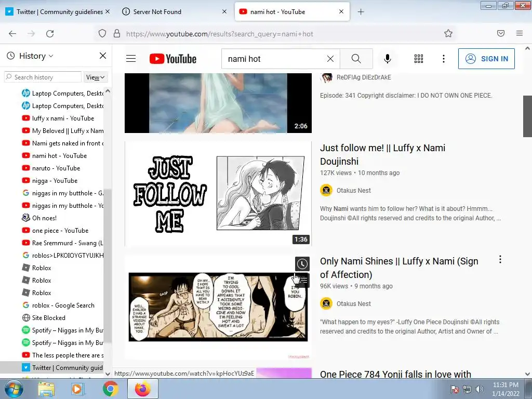Viewport: 532px width, 399px height.
Task: Click the padlock site information icon
Action: click(117, 34)
